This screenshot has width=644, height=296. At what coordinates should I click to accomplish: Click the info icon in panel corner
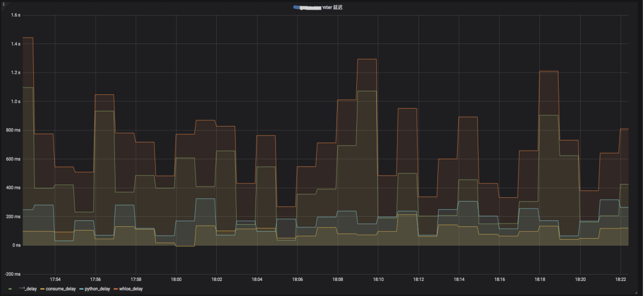[3, 3]
